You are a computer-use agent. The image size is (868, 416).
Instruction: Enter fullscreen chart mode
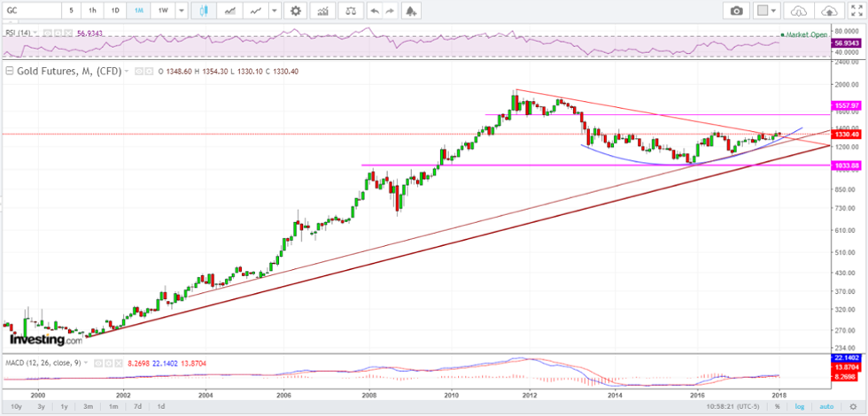point(855,11)
